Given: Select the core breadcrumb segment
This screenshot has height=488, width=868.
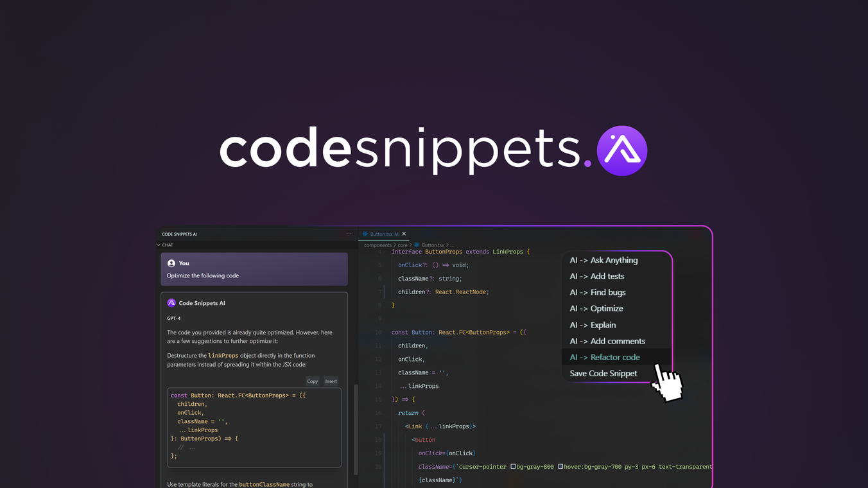Looking at the screenshot, I should [403, 245].
